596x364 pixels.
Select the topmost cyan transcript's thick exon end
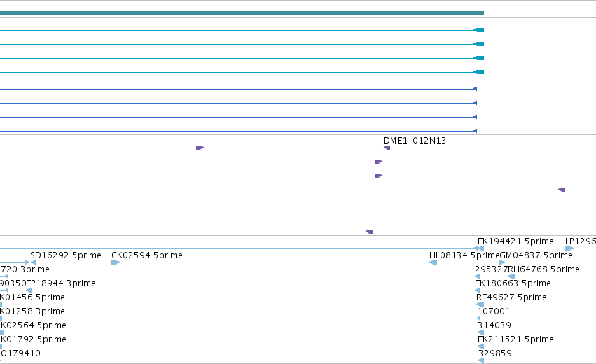coord(479,30)
